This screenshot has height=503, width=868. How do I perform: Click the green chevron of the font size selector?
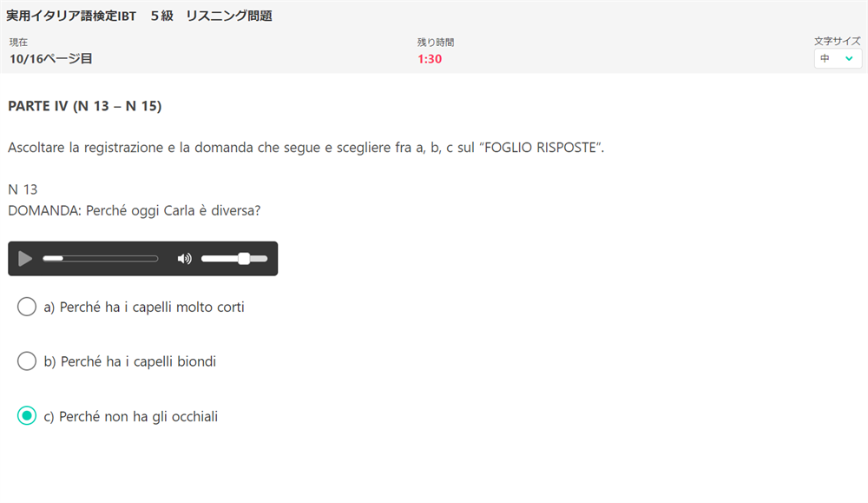pyautogui.click(x=849, y=59)
